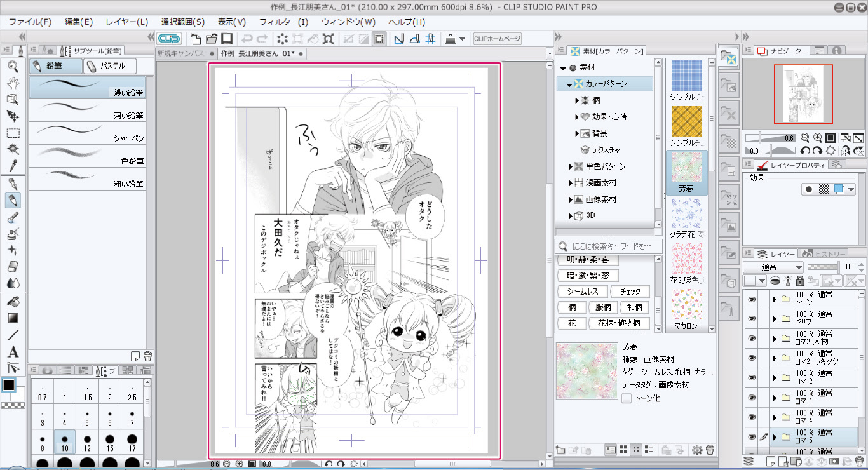Collapse the 素材 tree root
Viewport: 868px width, 470px height.
562,67
